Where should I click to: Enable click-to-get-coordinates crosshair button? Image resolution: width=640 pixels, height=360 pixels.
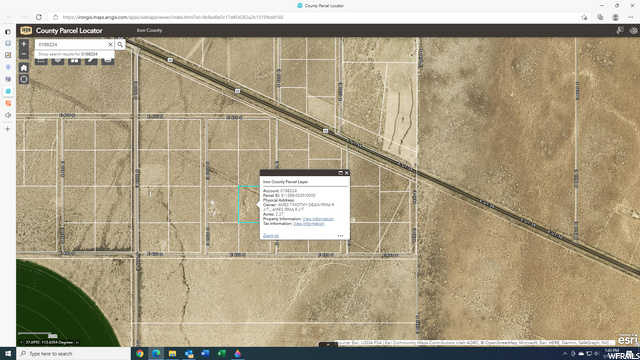pyautogui.click(x=21, y=342)
